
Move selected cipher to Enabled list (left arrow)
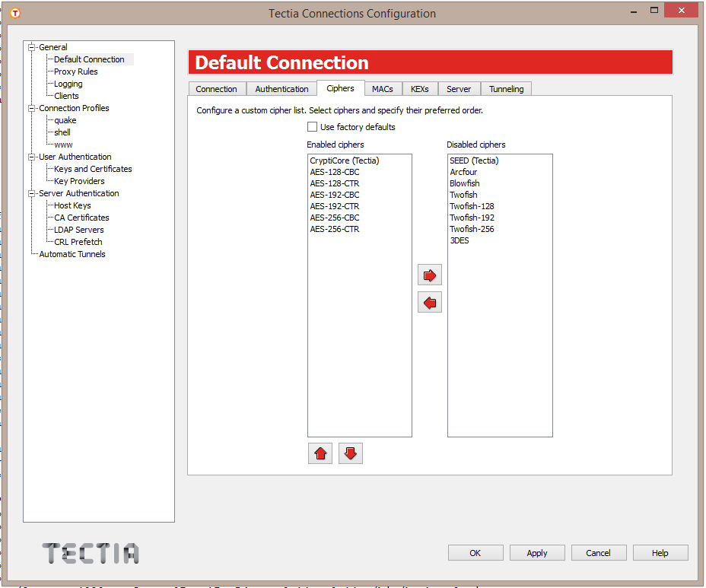click(x=430, y=303)
